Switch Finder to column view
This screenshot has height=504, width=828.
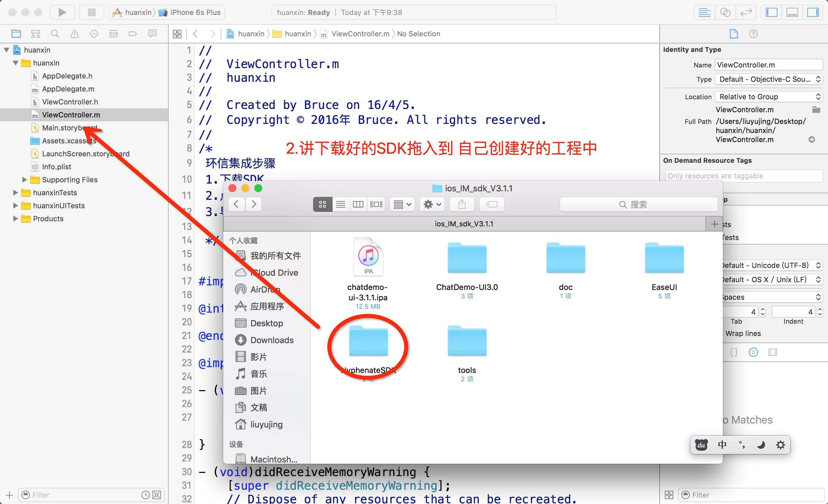(x=358, y=204)
